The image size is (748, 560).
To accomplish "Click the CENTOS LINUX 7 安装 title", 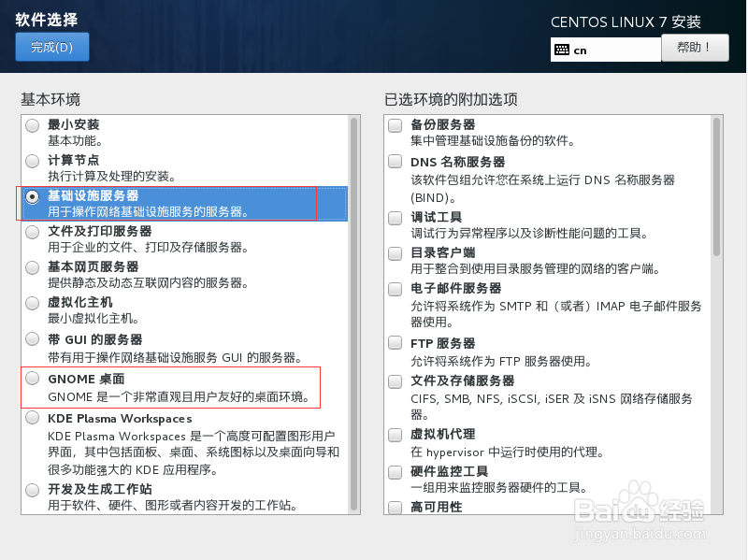I will click(x=626, y=22).
